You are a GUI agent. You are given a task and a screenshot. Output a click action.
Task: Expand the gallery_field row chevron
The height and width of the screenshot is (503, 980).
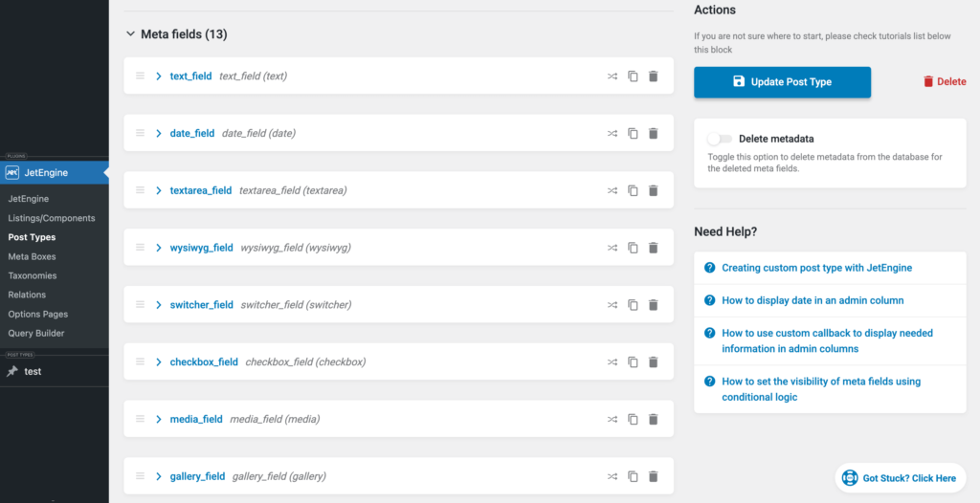159,476
